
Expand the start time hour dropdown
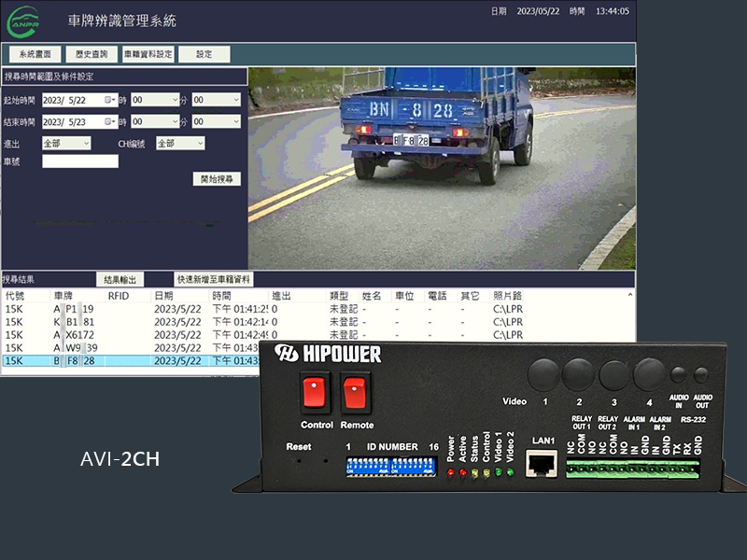point(155,100)
